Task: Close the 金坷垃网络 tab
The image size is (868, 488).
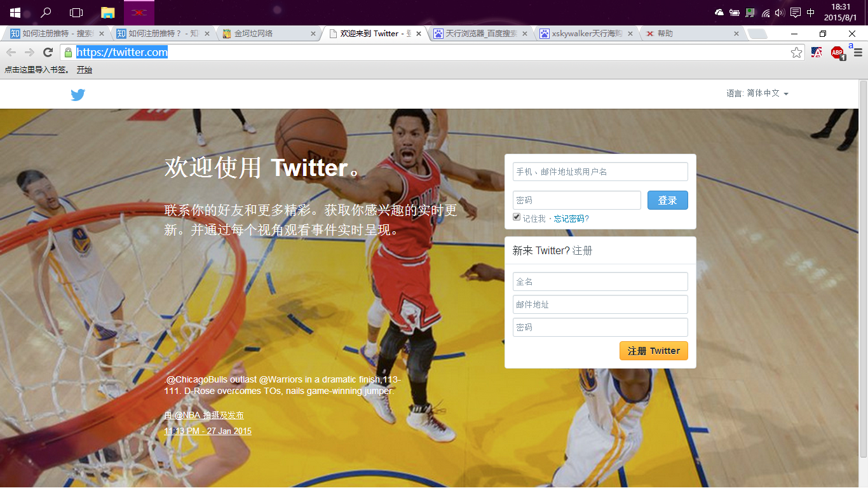Action: tap(313, 34)
